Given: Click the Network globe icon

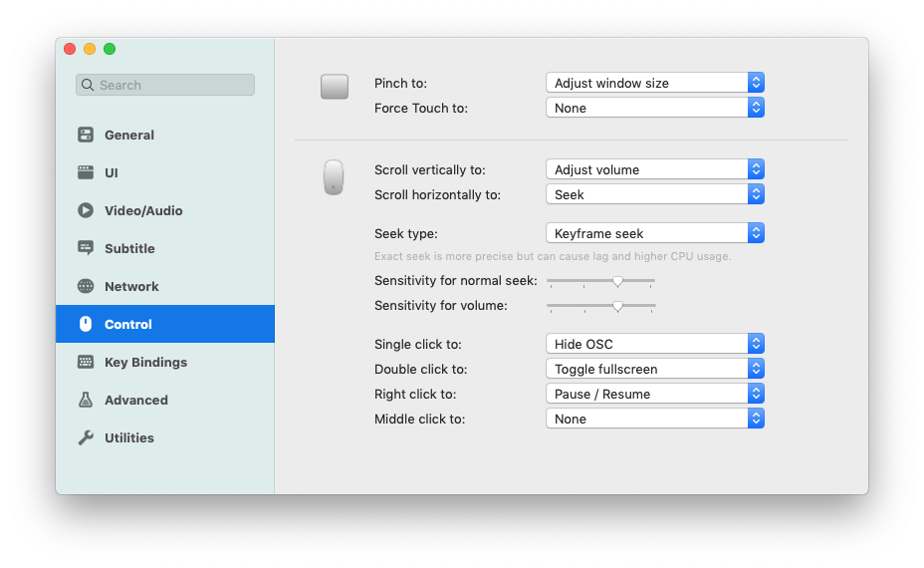Looking at the screenshot, I should 86,286.
